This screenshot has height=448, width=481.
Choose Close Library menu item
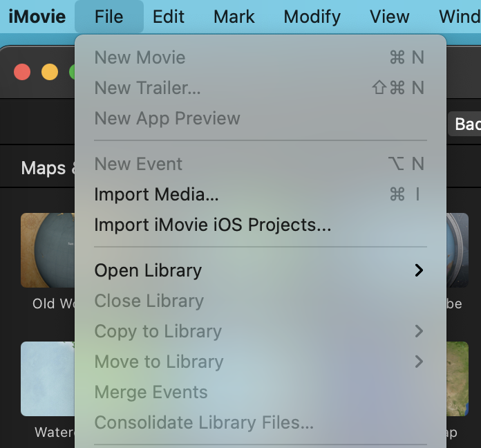coord(149,301)
